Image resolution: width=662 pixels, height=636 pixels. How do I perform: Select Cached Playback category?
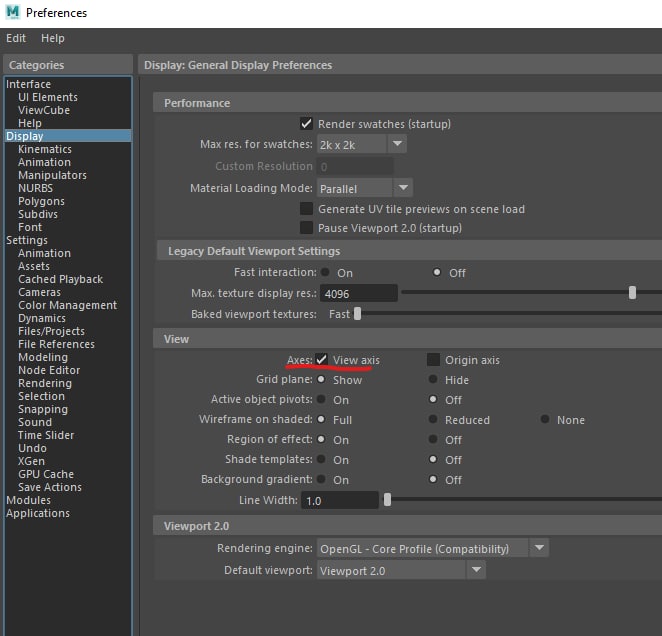[60, 279]
